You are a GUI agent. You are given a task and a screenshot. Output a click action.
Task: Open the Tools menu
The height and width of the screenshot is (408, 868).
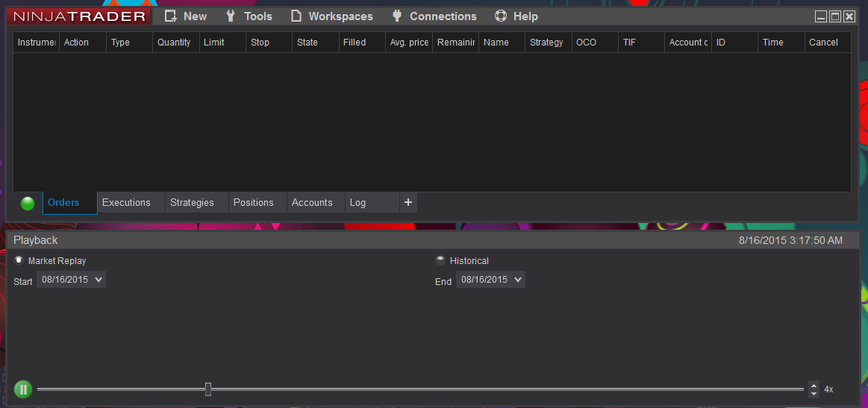pyautogui.click(x=249, y=16)
